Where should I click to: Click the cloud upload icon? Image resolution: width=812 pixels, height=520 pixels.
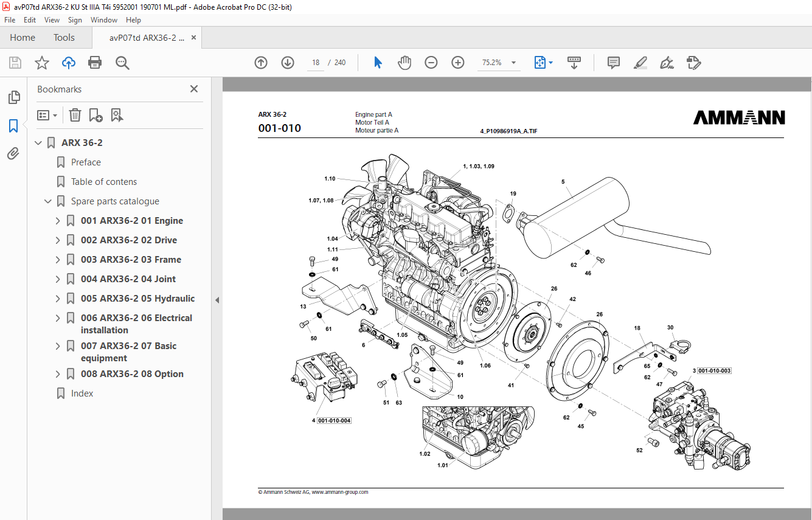coord(69,63)
